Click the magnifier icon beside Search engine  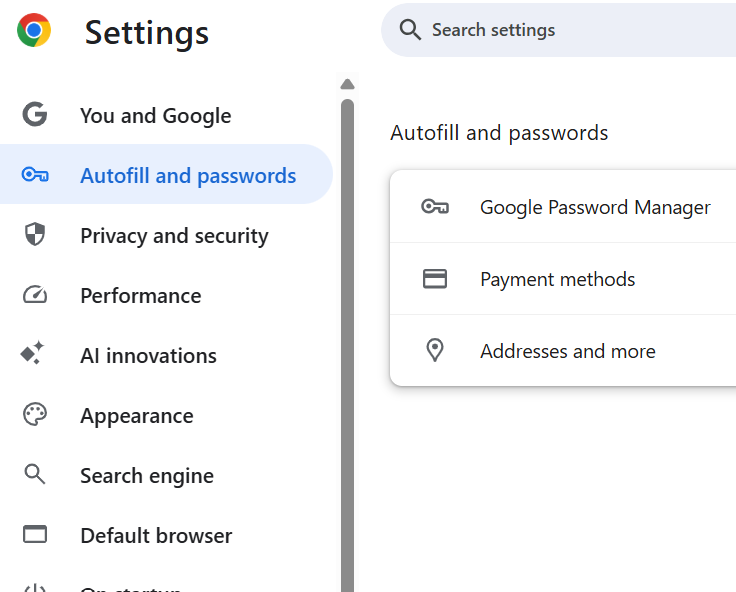(35, 475)
